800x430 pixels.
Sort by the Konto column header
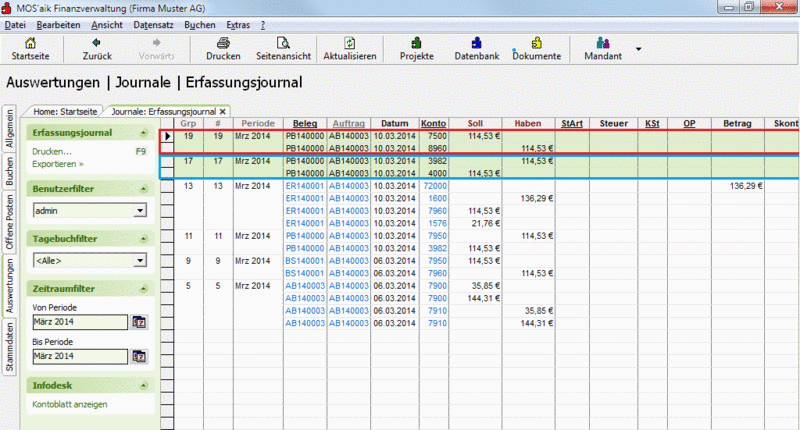[434, 123]
